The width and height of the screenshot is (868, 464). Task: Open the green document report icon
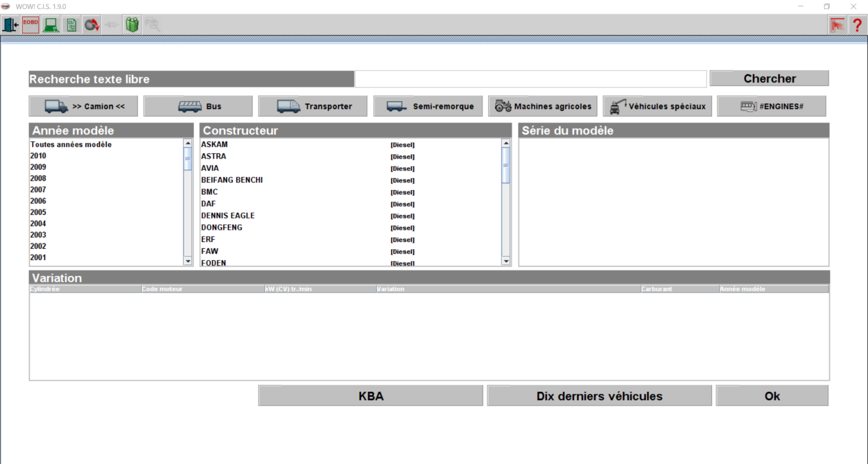click(71, 25)
